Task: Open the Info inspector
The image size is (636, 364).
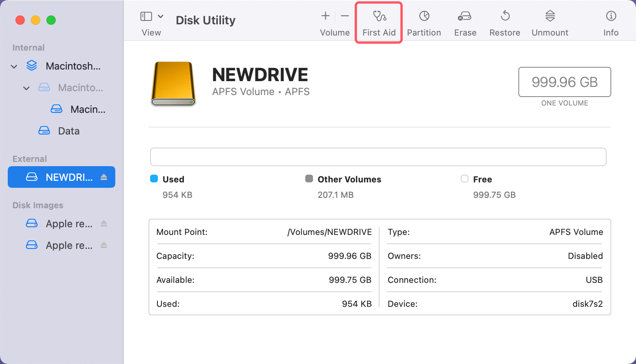Action: [x=611, y=23]
